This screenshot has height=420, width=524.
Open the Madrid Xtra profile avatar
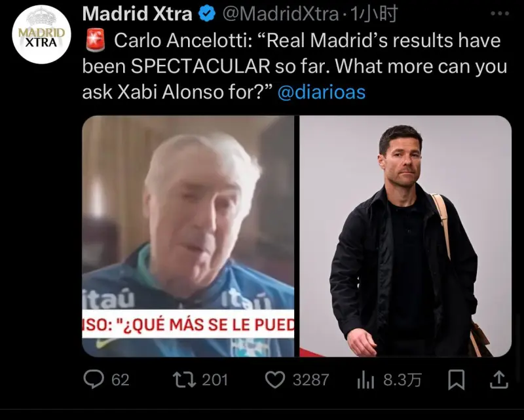(41, 35)
